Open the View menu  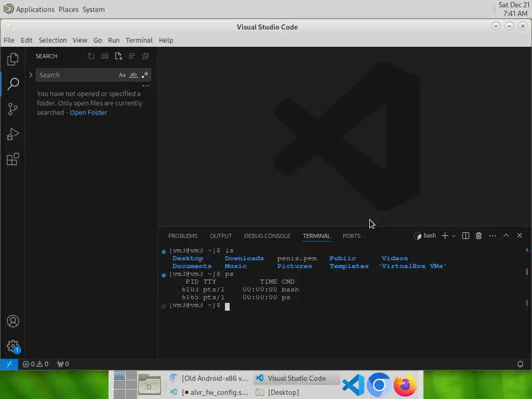coord(79,40)
